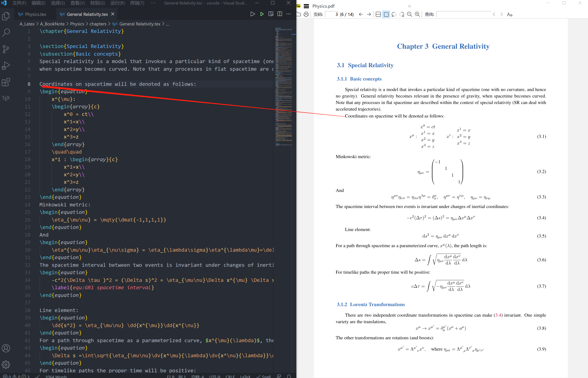Toggle match case Aa in PDF search
This screenshot has height=378, width=588.
coord(510,14)
